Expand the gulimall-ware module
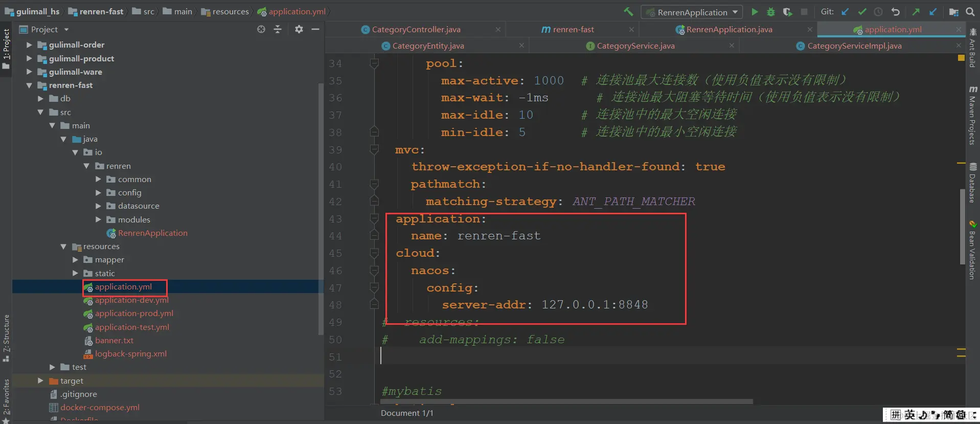 click(29, 72)
